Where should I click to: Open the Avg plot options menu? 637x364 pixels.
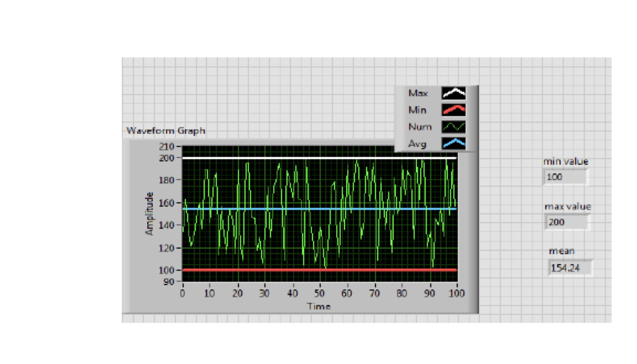[418, 144]
